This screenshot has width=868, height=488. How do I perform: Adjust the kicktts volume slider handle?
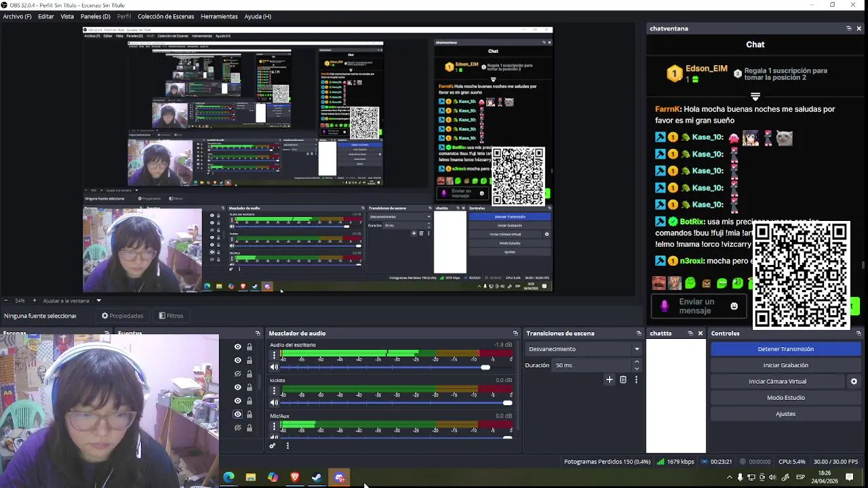pyautogui.click(x=507, y=403)
